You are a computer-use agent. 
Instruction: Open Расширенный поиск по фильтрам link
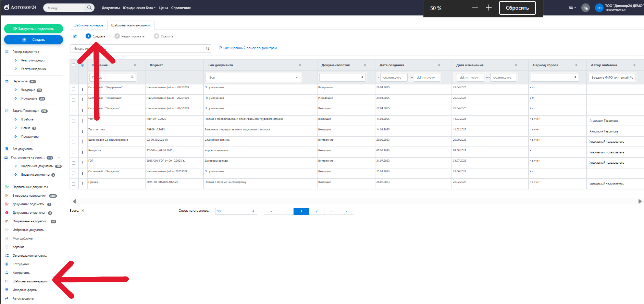(x=248, y=48)
